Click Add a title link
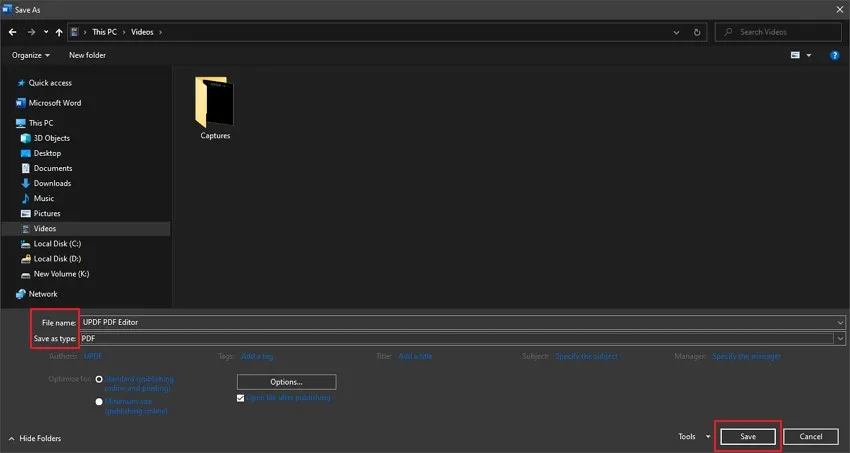Viewport: 850px width, 453px height. [415, 357]
